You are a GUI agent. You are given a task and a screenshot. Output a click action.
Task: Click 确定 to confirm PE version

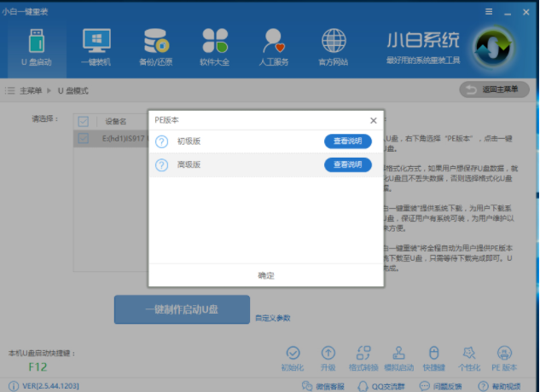[266, 275]
